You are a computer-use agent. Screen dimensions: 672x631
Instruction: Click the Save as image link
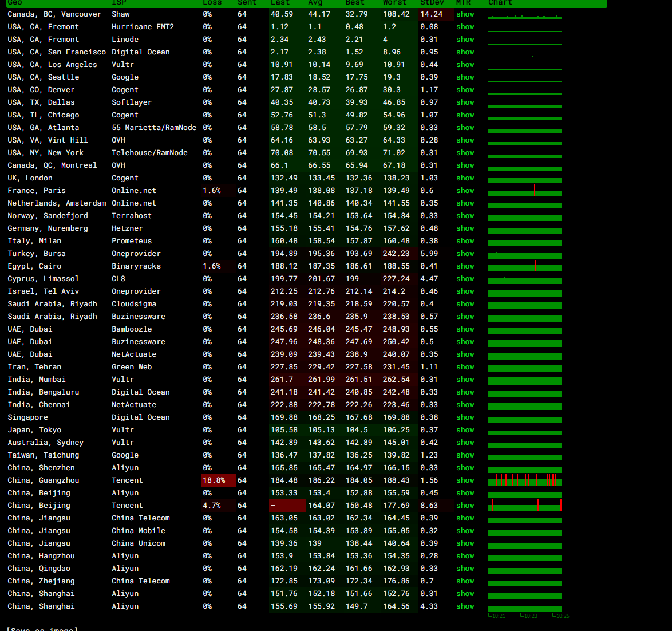[42, 629]
